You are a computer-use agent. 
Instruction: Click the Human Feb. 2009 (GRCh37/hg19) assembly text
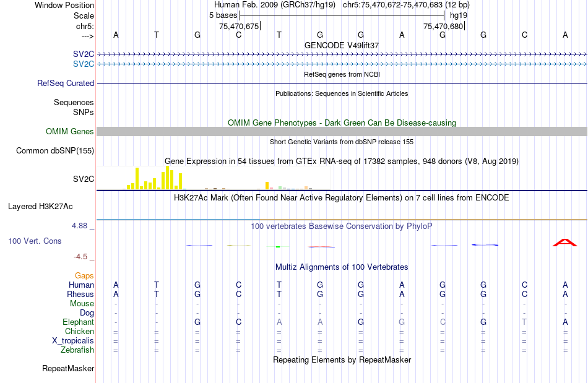pos(274,5)
